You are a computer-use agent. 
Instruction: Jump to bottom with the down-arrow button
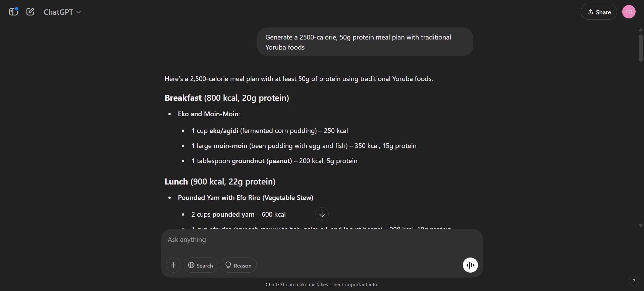coord(322,214)
